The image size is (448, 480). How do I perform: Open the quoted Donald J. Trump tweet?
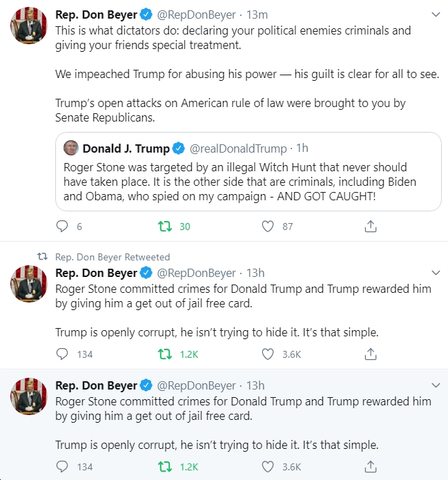pyautogui.click(x=249, y=171)
